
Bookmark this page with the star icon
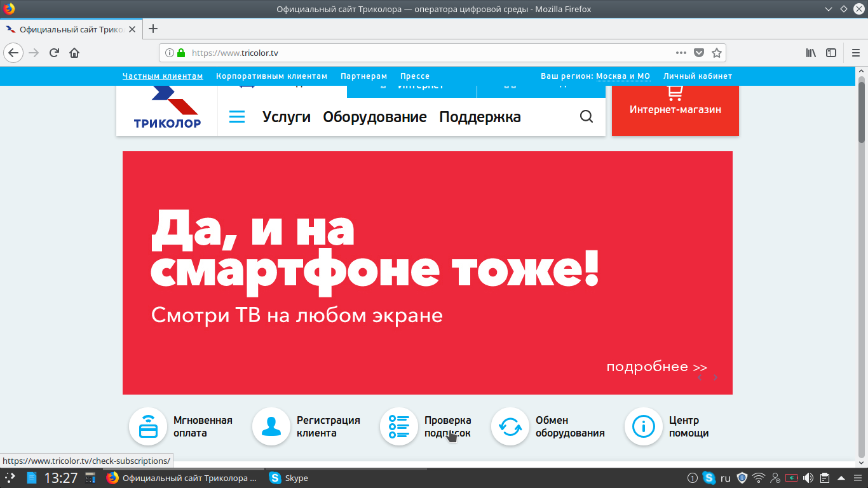tap(717, 53)
